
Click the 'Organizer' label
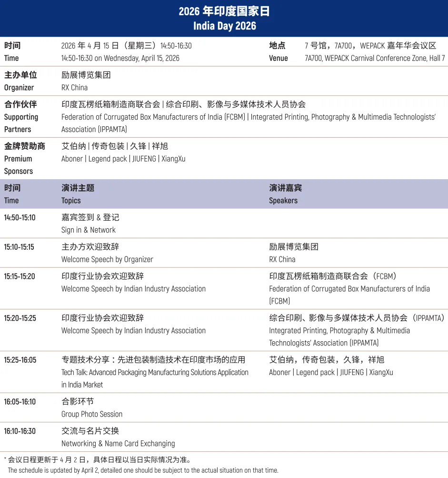point(19,88)
